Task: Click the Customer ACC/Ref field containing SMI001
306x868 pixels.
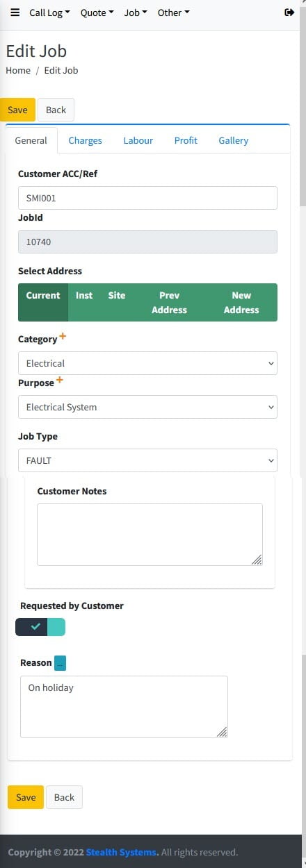Action: click(147, 198)
